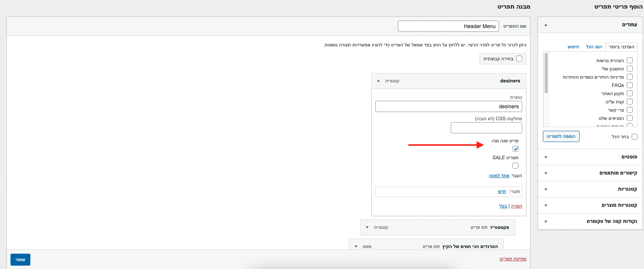Expand the קטגוריות מוצרים section
This screenshot has width=644, height=269.
pos(546,205)
